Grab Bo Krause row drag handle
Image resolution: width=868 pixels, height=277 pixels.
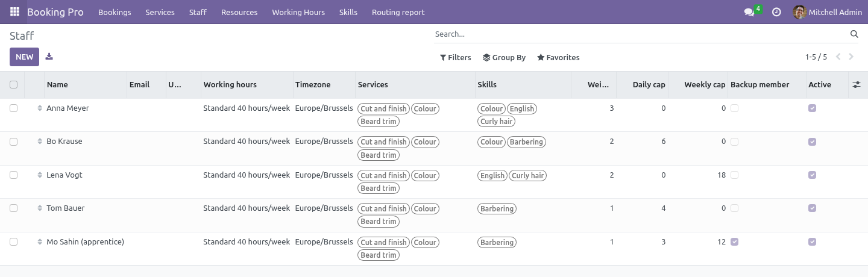(x=40, y=142)
